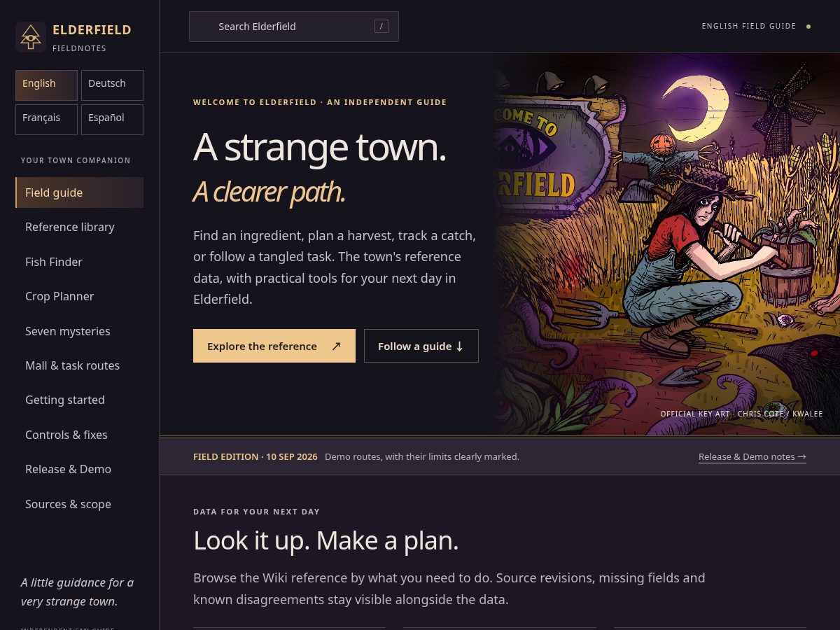Navigate to Seven mysteries
This screenshot has height=630, width=840.
pyautogui.click(x=79, y=331)
